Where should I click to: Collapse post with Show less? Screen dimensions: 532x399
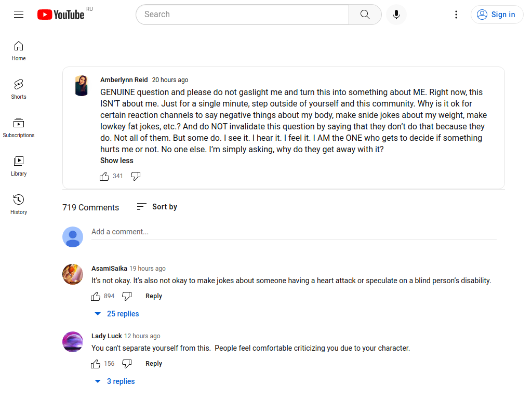[117, 161]
